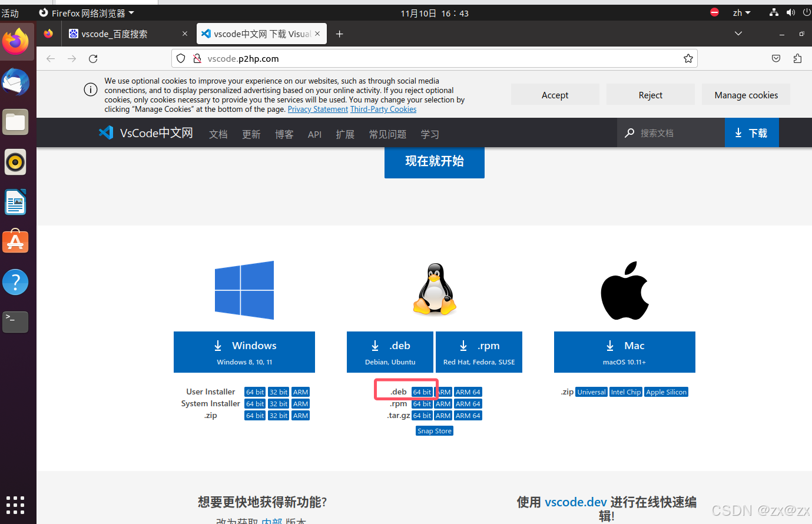Open the volume tray icon
The width and height of the screenshot is (812, 524).
pos(790,12)
